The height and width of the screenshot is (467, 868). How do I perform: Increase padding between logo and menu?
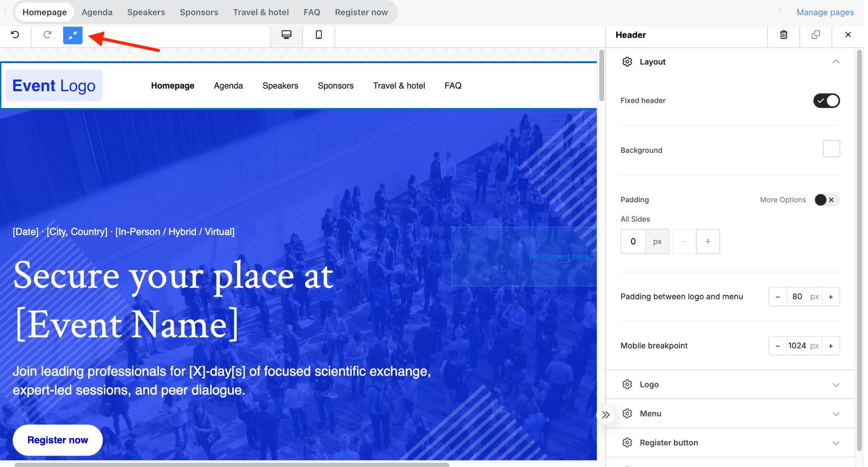pyautogui.click(x=831, y=297)
